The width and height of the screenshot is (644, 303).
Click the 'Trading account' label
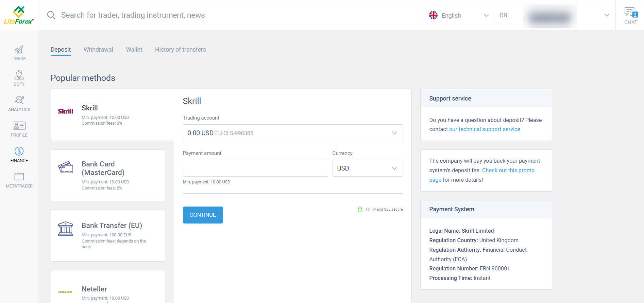(201, 118)
